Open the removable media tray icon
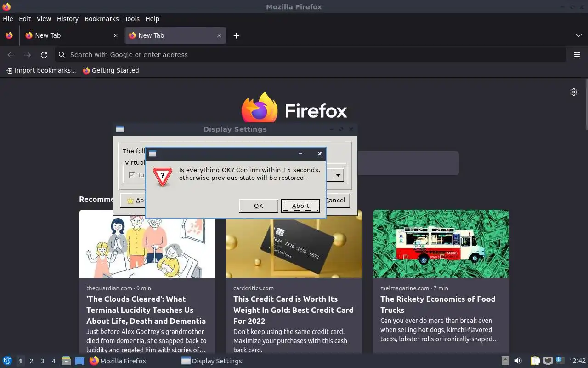The image size is (588, 368). (x=505, y=361)
